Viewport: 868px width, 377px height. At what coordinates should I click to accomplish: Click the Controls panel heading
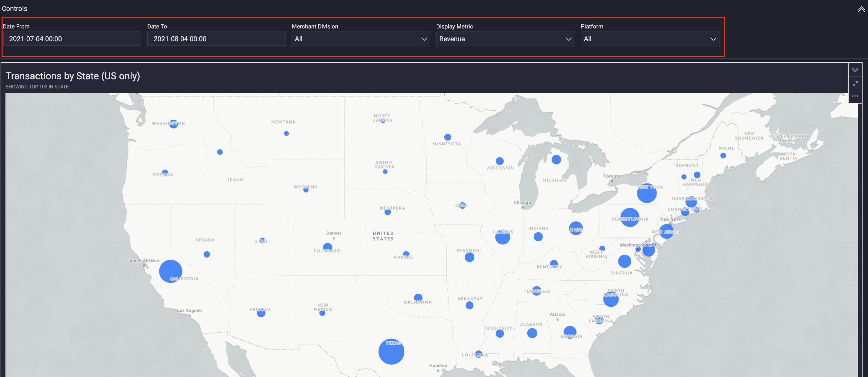point(15,9)
